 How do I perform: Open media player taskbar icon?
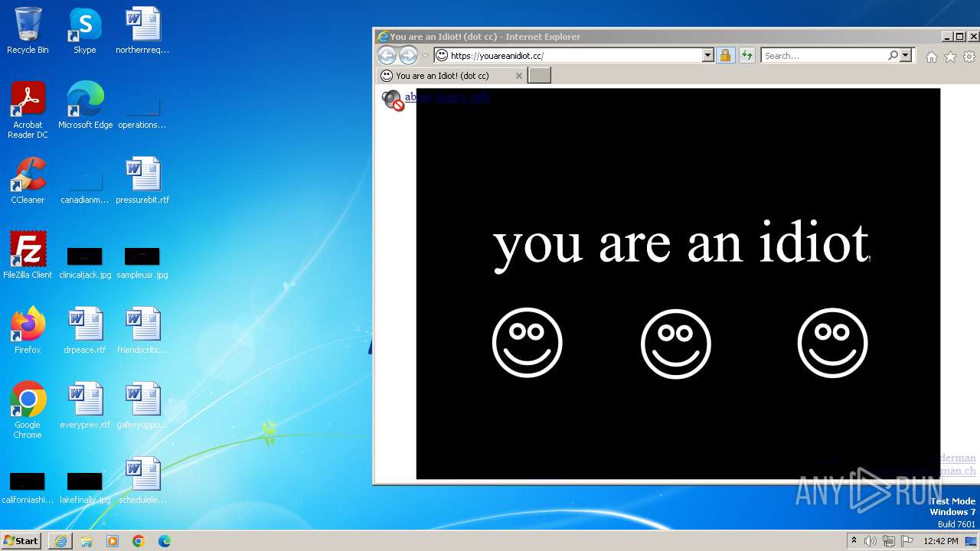(113, 540)
